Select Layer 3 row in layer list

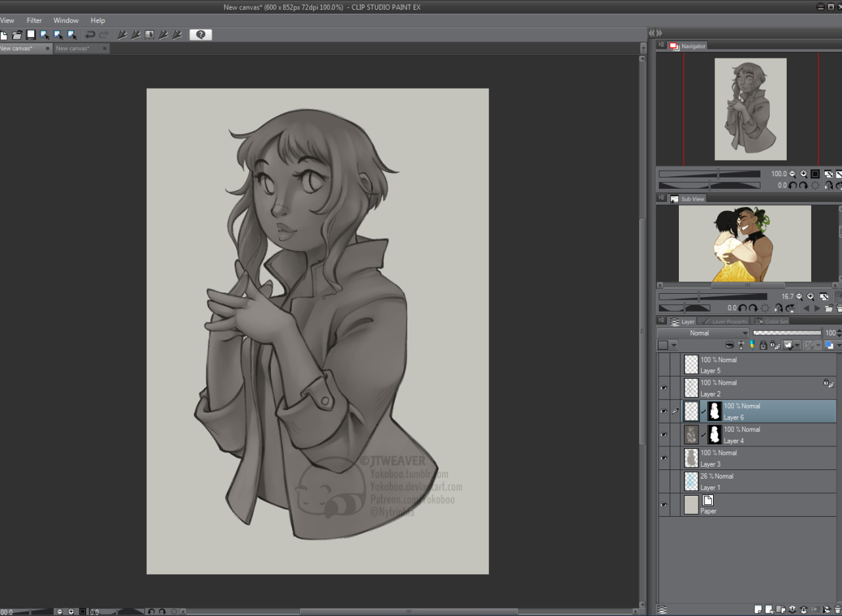pos(747,458)
